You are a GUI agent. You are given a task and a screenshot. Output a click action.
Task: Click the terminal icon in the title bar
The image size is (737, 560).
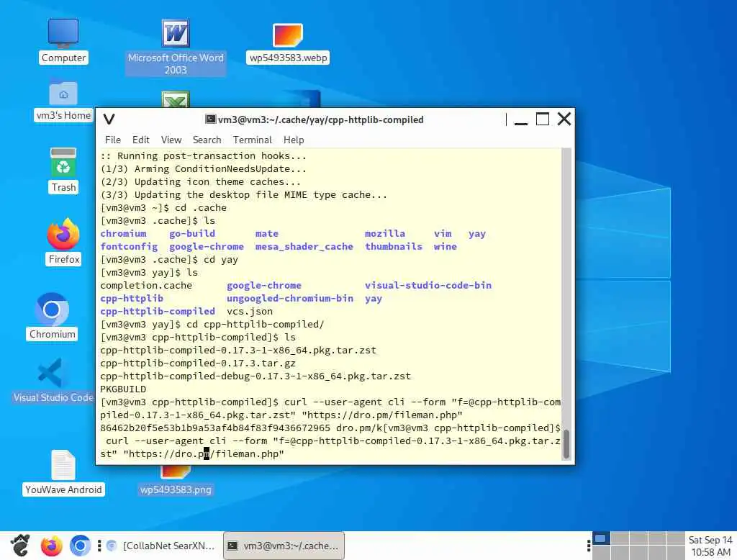pos(211,119)
